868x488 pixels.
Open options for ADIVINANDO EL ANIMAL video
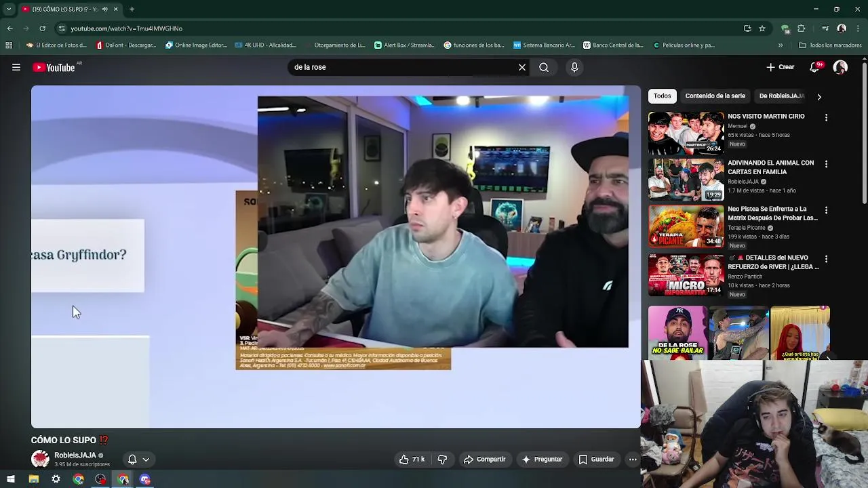click(826, 164)
